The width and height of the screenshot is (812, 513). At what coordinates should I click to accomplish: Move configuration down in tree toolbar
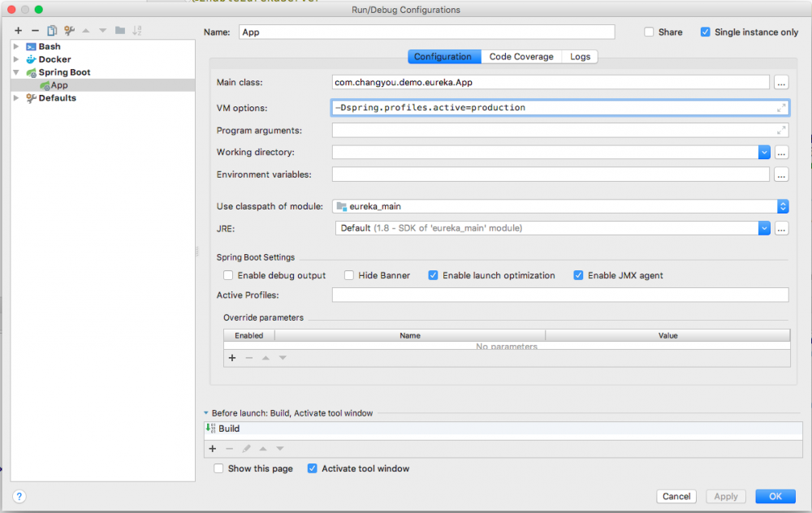click(102, 31)
